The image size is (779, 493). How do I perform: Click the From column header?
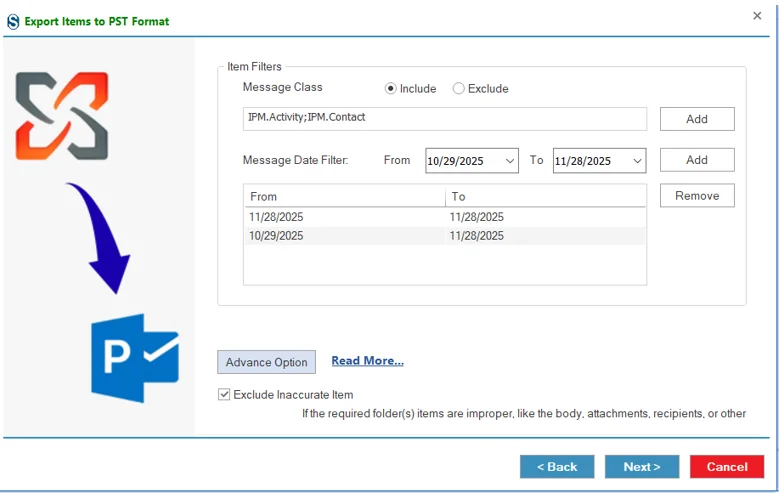[345, 197]
